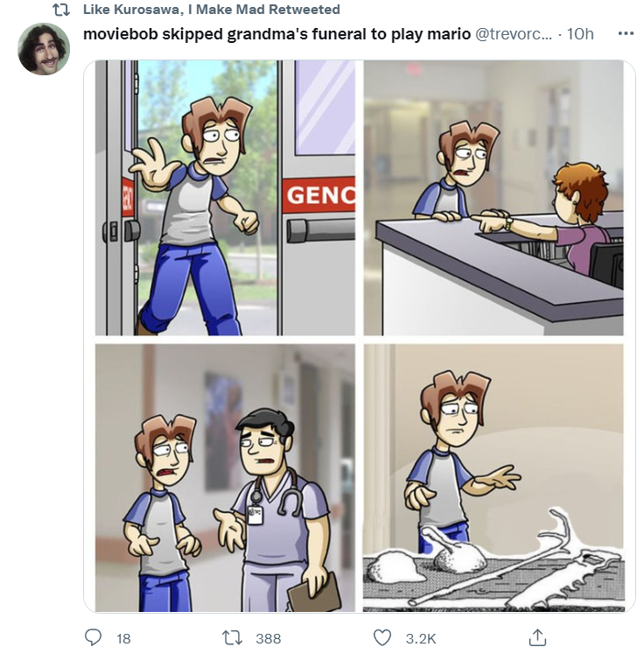
Task: Click the retweeted indicator arrows icon
Action: pyautogui.click(x=61, y=10)
